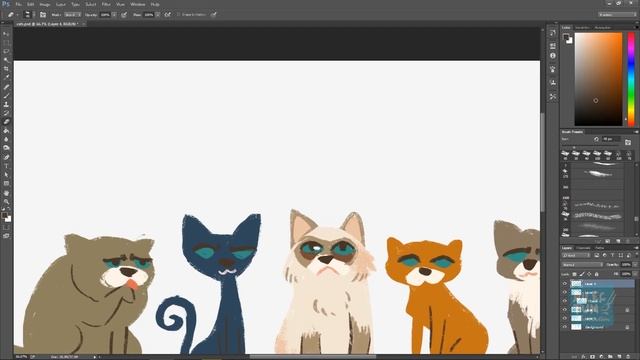Click the Add layer style fx button
Viewport: 640px width, 360px height.
pyautogui.click(x=583, y=356)
